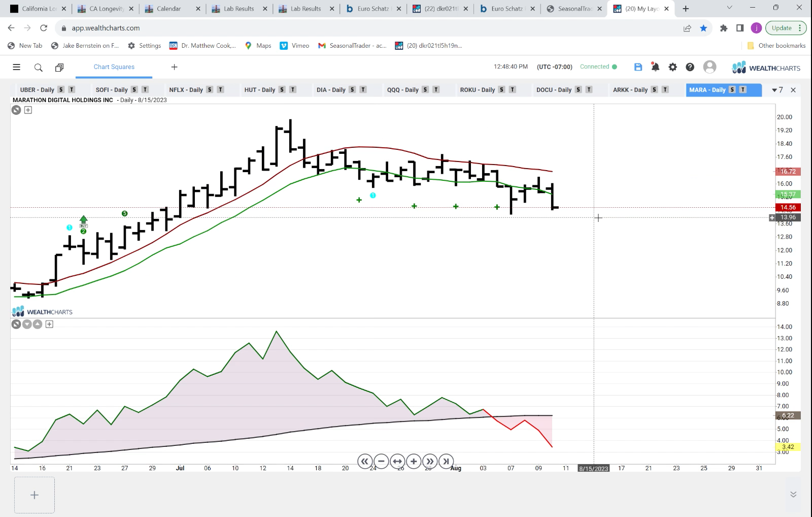Move indicator panel up arrow
Image resolution: width=812 pixels, height=517 pixels.
point(38,324)
